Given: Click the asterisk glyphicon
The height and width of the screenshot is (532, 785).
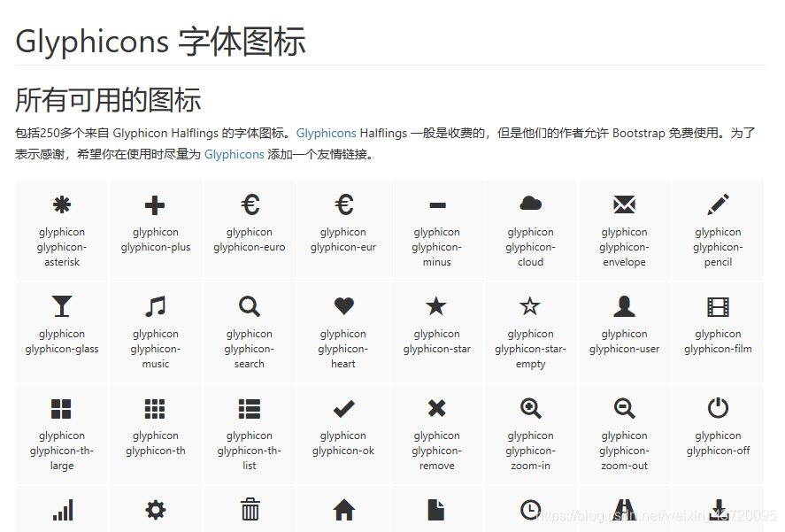Looking at the screenshot, I should coord(62,204).
